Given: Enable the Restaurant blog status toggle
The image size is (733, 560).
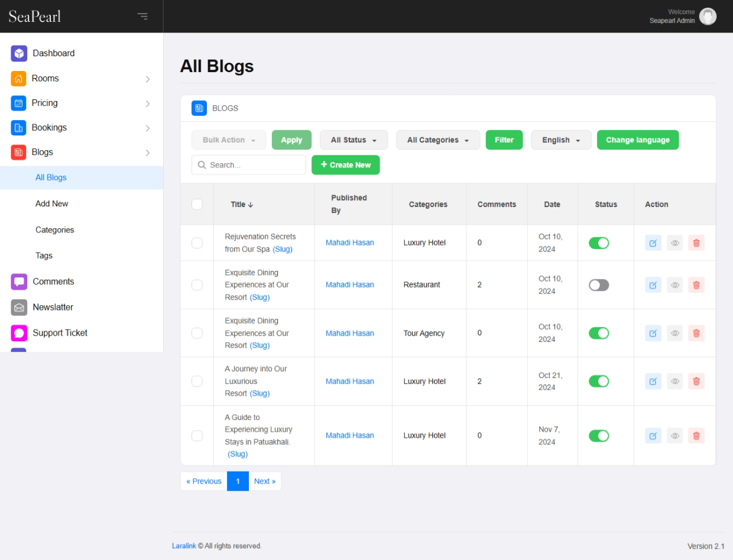Looking at the screenshot, I should pyautogui.click(x=599, y=285).
